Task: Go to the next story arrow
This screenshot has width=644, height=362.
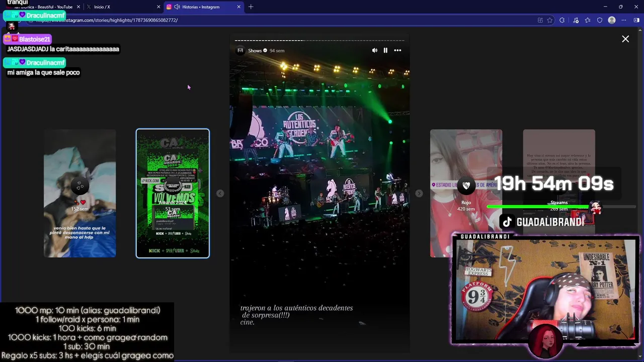Action: [419, 194]
